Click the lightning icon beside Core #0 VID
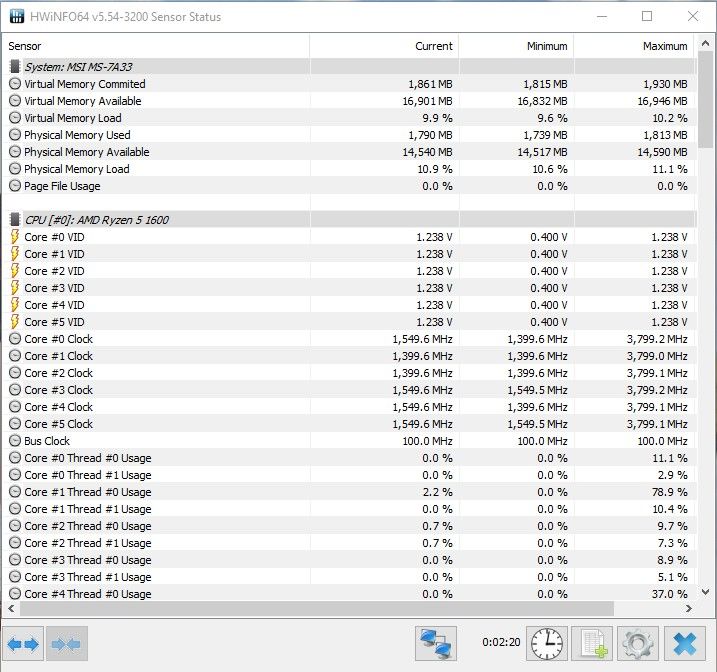The width and height of the screenshot is (717, 672). coord(15,237)
